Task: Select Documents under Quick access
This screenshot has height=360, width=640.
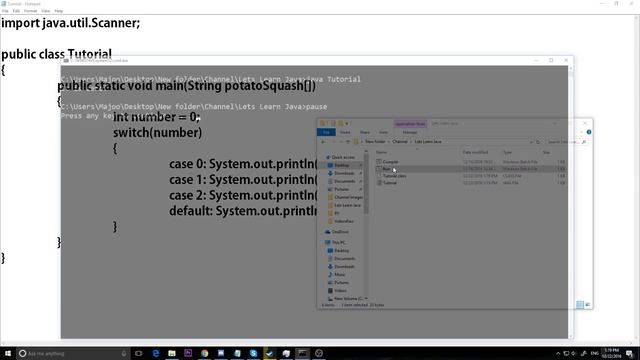Action: 344,181
